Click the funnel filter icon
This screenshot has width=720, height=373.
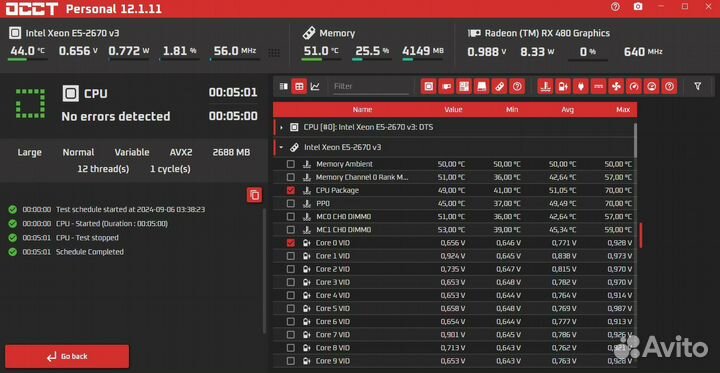698,86
